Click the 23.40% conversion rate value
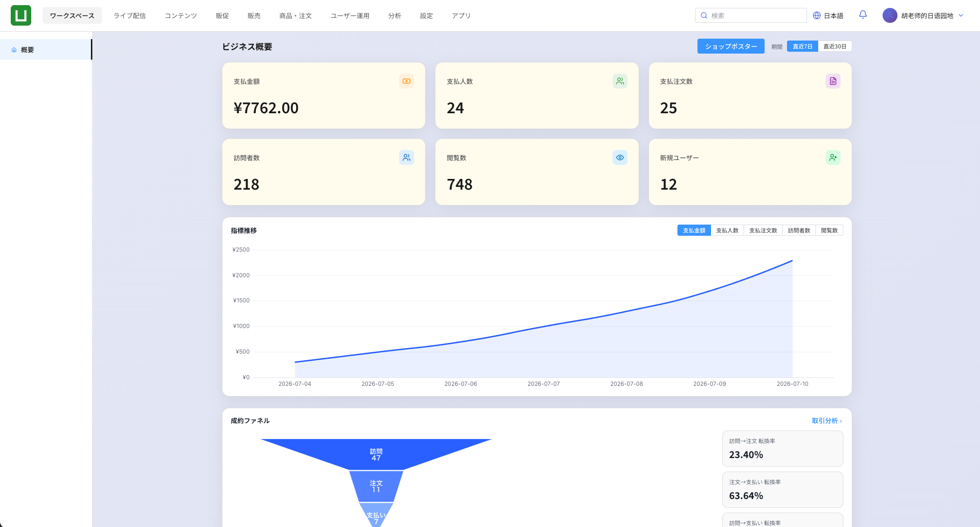 [x=746, y=455]
